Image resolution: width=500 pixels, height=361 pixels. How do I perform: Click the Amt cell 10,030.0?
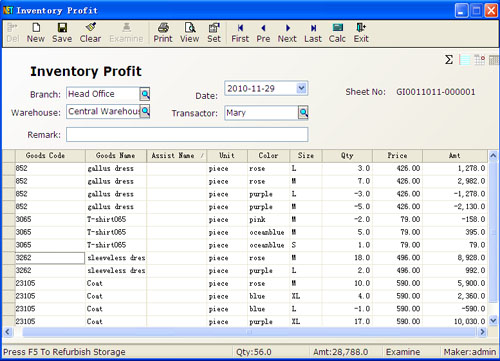(x=455, y=322)
